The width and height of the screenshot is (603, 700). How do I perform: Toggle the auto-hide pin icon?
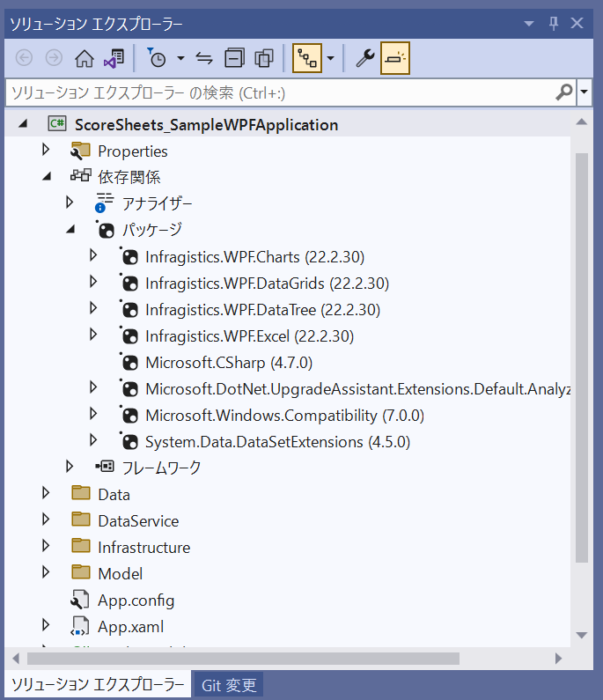(x=554, y=23)
